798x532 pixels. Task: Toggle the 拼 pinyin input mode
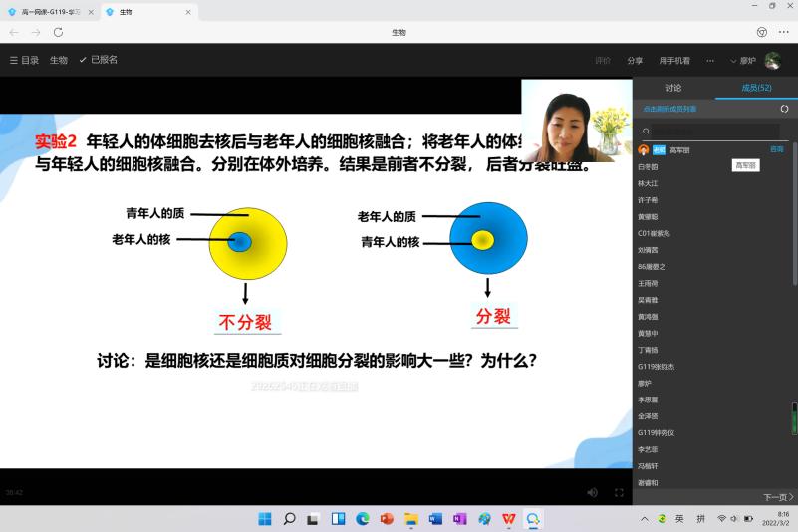click(x=700, y=519)
